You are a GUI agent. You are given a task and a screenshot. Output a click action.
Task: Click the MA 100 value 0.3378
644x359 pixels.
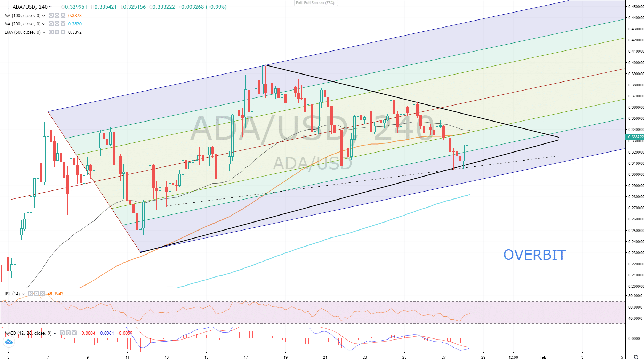[75, 16]
